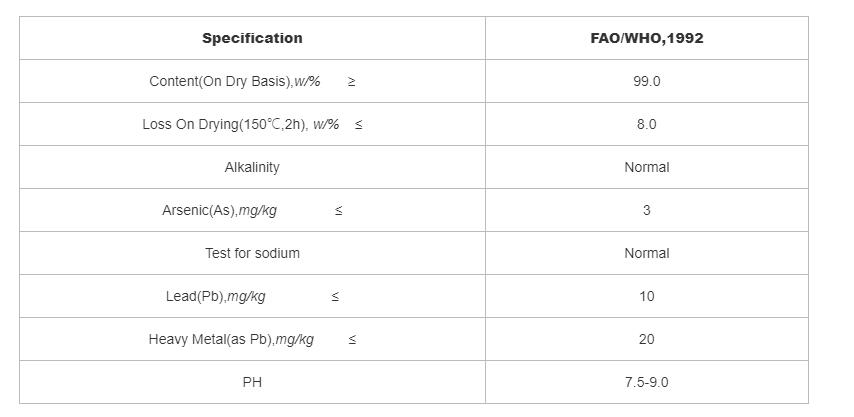Click the 8.0 loss on drying value

(646, 124)
